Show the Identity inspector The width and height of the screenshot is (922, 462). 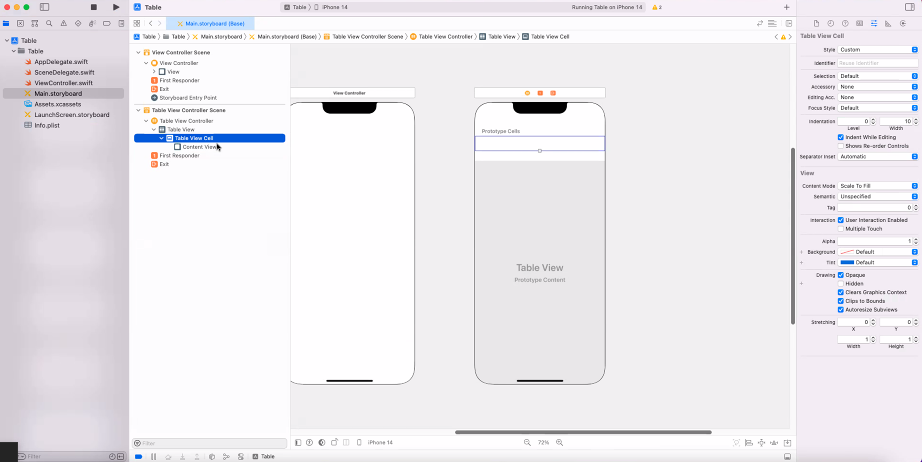(x=860, y=24)
